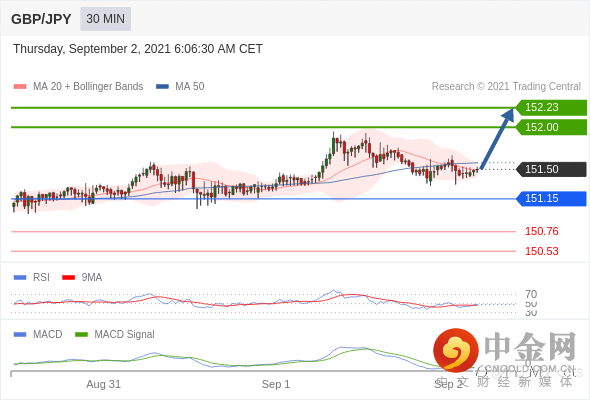Click the GBP/JPY pair title
The image size is (590, 400).
click(41, 19)
